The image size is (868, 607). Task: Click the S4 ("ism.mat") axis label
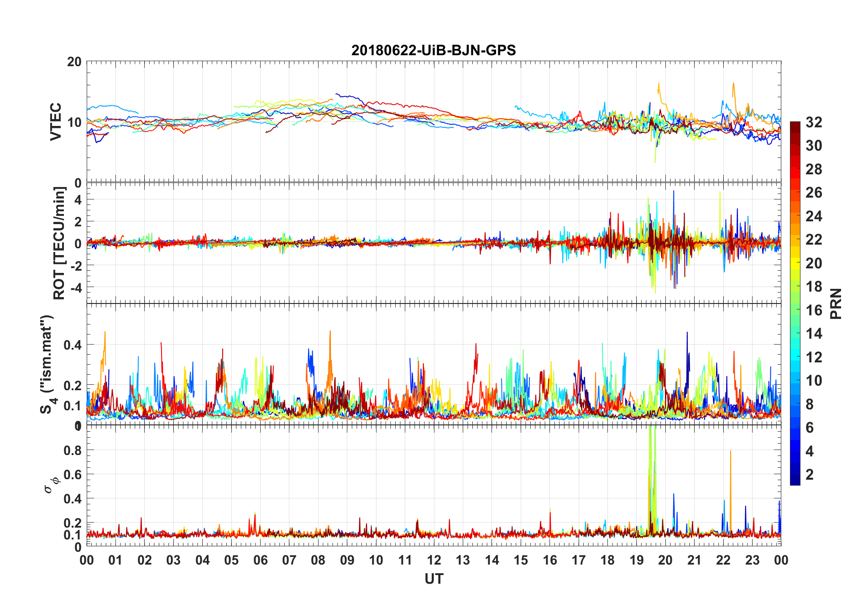[48, 364]
